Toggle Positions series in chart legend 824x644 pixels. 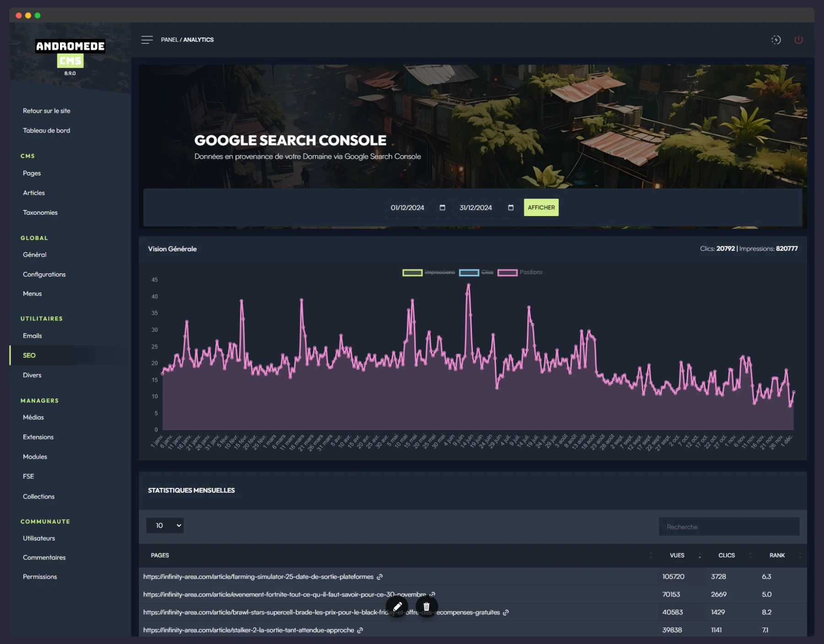520,272
